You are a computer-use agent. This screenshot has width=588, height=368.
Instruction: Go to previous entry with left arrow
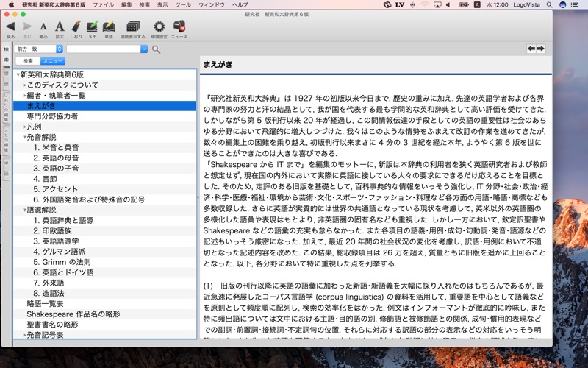point(531,49)
